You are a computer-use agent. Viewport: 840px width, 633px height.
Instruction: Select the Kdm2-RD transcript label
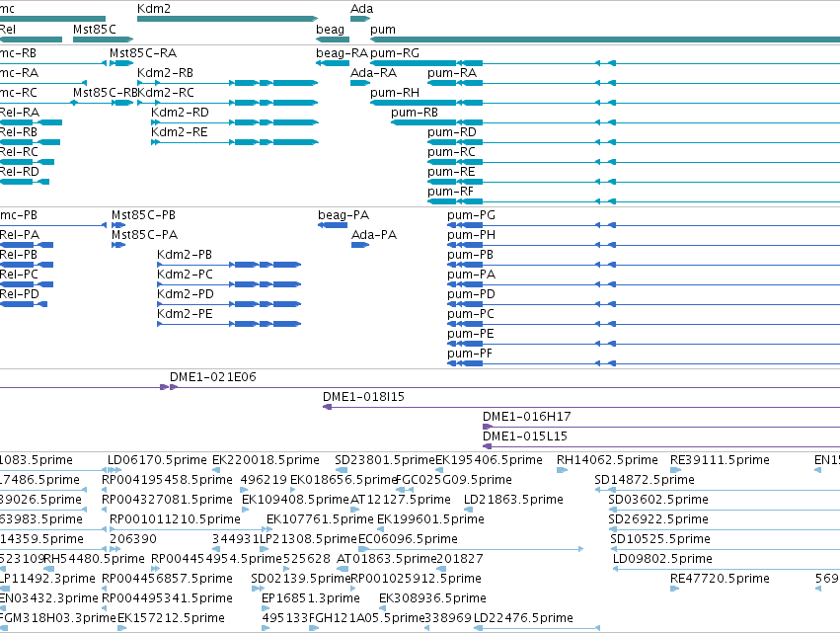pyautogui.click(x=180, y=113)
